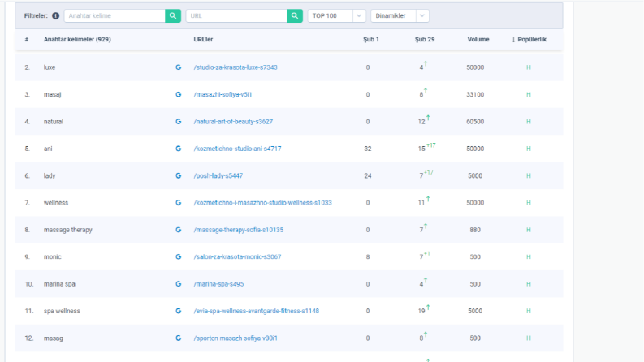Click Google icon in spa wellness row
The width and height of the screenshot is (644, 362).
pyautogui.click(x=178, y=311)
